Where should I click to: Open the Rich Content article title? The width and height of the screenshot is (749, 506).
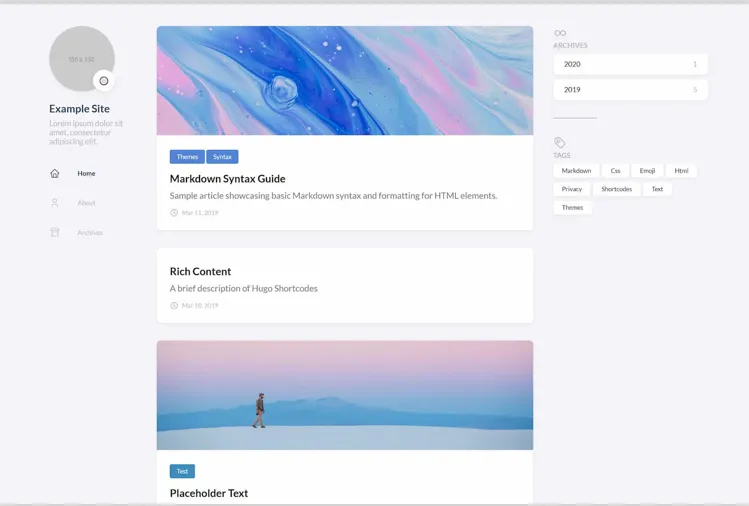coord(200,271)
